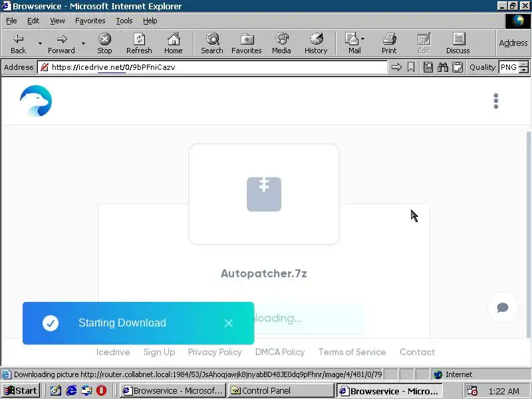Open the Terms of Service link
The height and width of the screenshot is (399, 532).
352,352
